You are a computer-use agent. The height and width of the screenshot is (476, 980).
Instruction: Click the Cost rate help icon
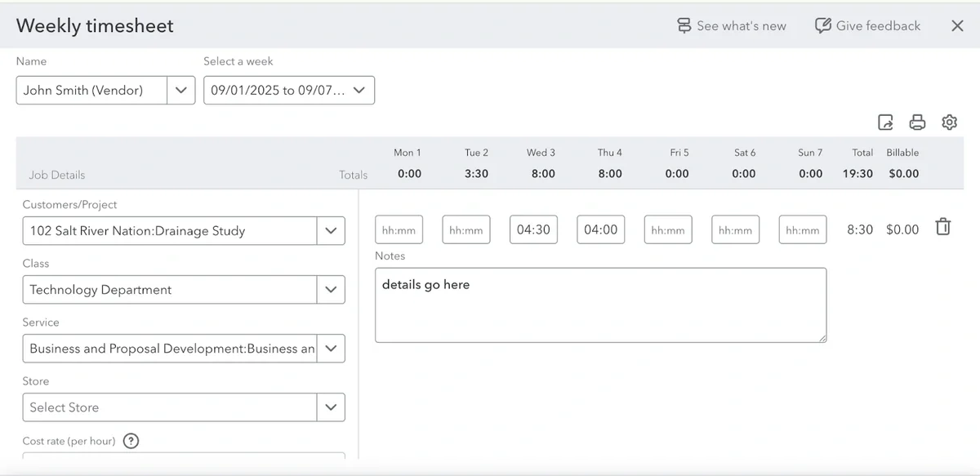click(131, 441)
